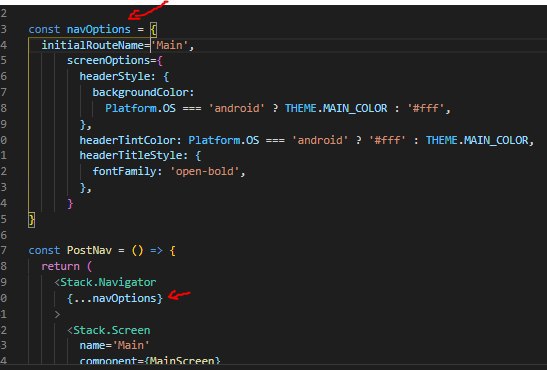Click '#fff' on the line under backgroundColor
This screenshot has width=547, height=370.
426,108
